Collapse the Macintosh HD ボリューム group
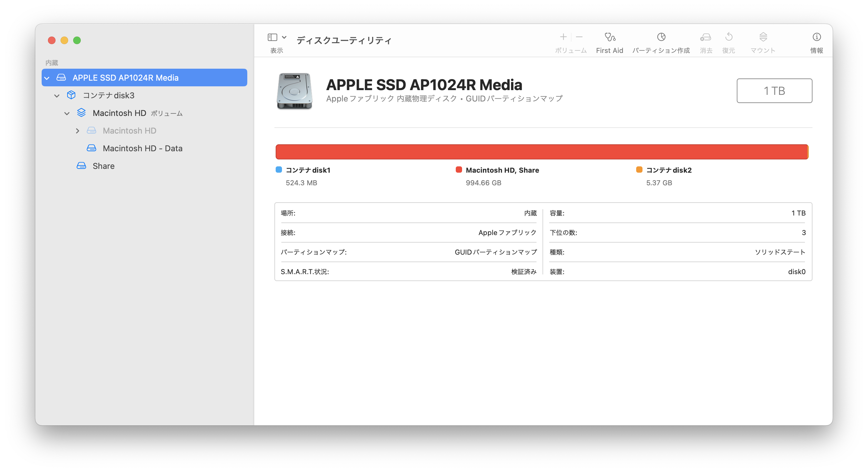The height and width of the screenshot is (472, 868). click(x=67, y=113)
